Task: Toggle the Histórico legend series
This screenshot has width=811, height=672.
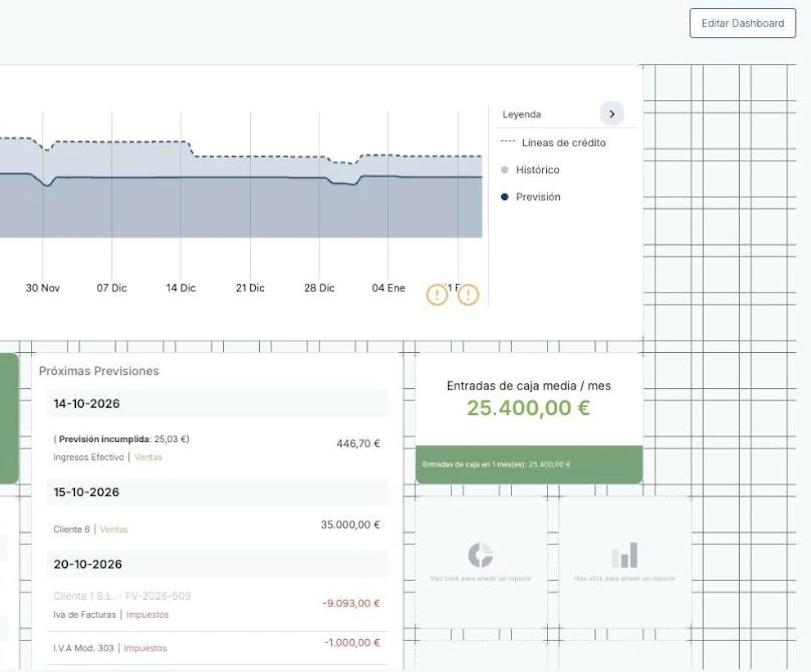Action: (530, 170)
